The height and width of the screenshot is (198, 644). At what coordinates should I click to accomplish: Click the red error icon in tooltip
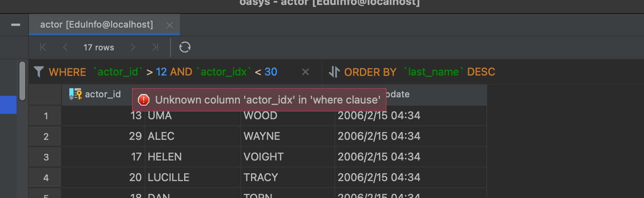point(143,100)
